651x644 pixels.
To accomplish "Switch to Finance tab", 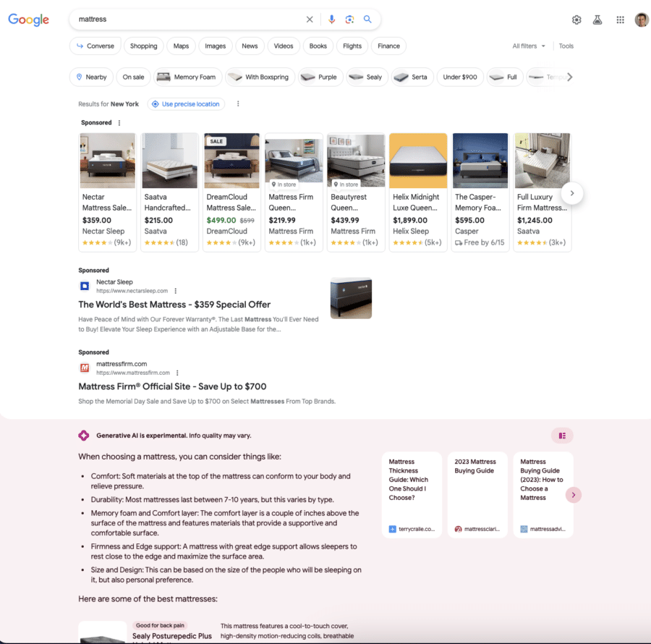I will click(388, 46).
